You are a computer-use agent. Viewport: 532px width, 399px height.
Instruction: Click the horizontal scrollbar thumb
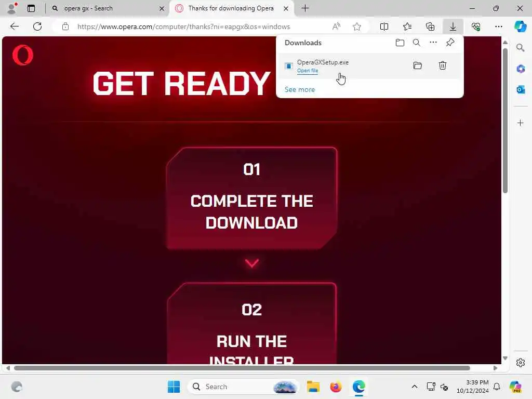pos(242,368)
